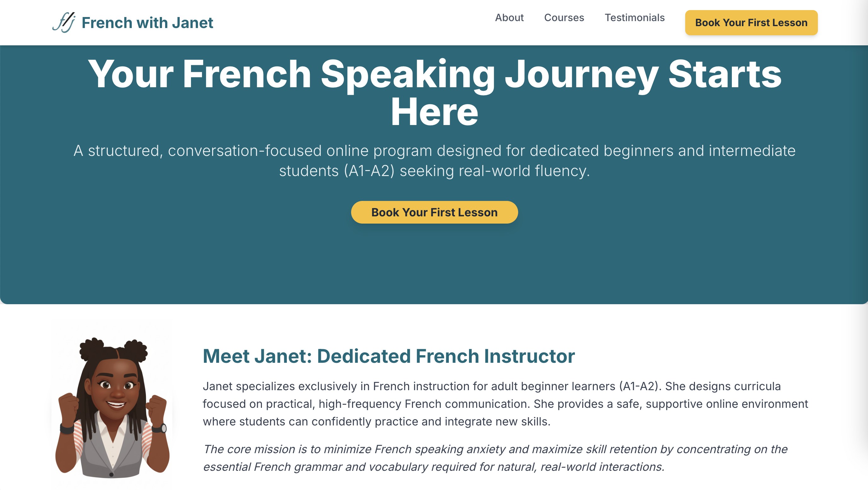Click the fj monogram logo icon

pyautogui.click(x=64, y=23)
